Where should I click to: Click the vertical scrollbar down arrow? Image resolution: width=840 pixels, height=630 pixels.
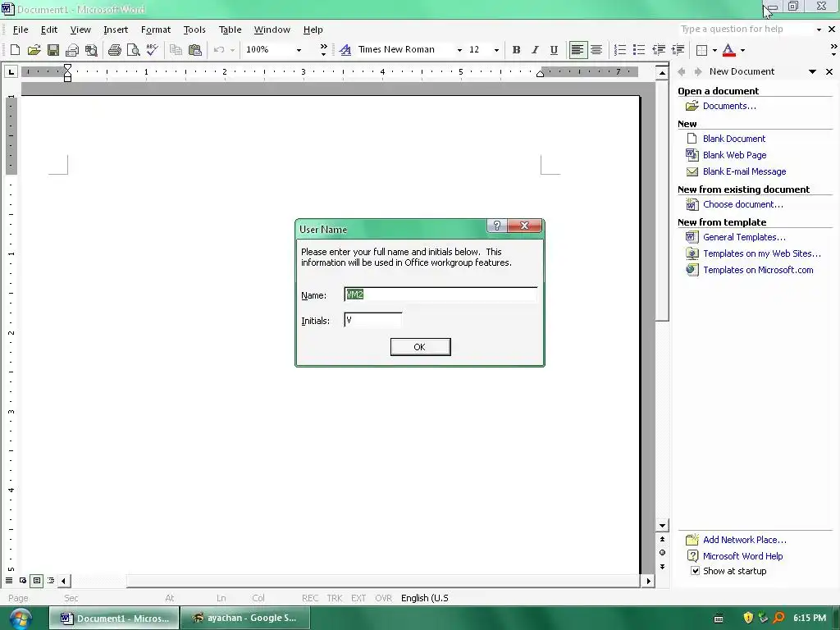coord(662,526)
